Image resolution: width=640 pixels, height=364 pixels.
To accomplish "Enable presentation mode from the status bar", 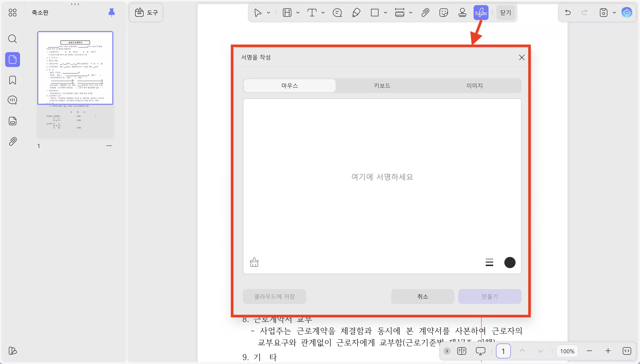I will click(x=480, y=351).
